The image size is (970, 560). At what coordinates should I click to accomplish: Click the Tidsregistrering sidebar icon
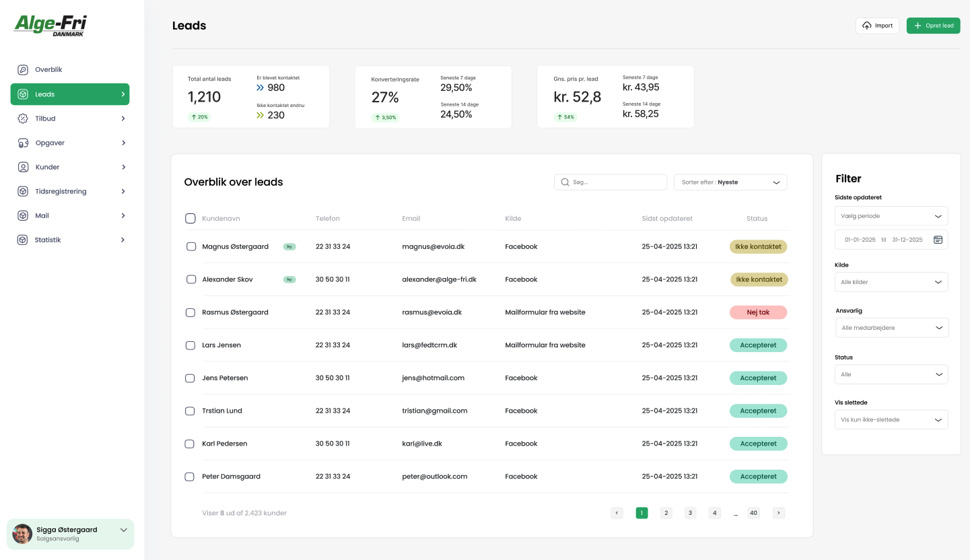23,191
